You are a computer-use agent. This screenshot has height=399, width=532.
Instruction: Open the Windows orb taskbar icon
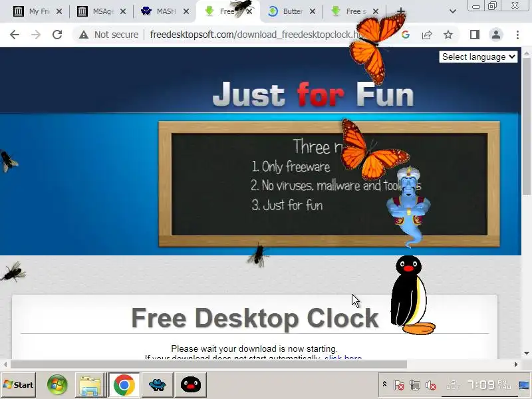[x=57, y=385]
